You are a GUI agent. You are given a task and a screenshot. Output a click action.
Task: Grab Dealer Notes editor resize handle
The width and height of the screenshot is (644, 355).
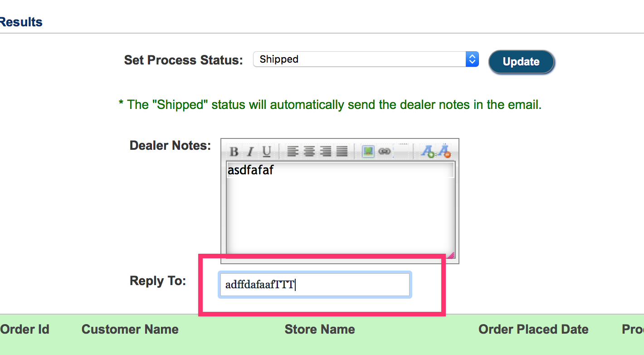pyautogui.click(x=450, y=255)
